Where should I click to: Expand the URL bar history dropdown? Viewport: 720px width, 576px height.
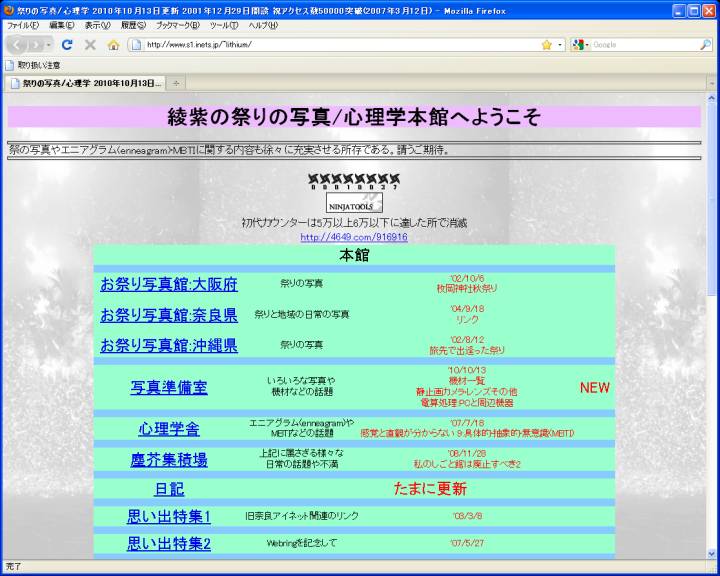point(559,45)
